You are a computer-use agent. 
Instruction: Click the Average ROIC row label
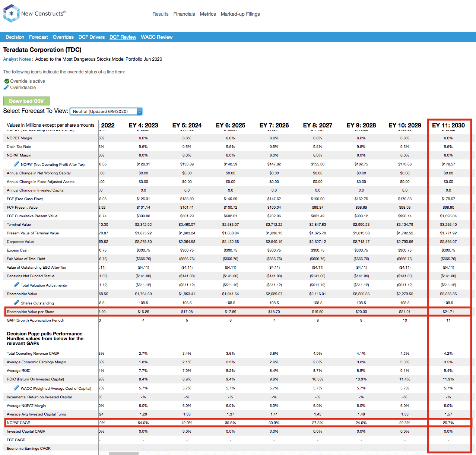pos(19,370)
